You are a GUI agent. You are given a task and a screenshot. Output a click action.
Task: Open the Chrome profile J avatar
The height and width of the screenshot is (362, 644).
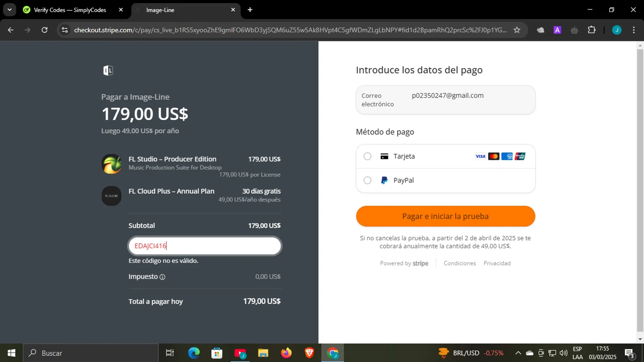[617, 30]
